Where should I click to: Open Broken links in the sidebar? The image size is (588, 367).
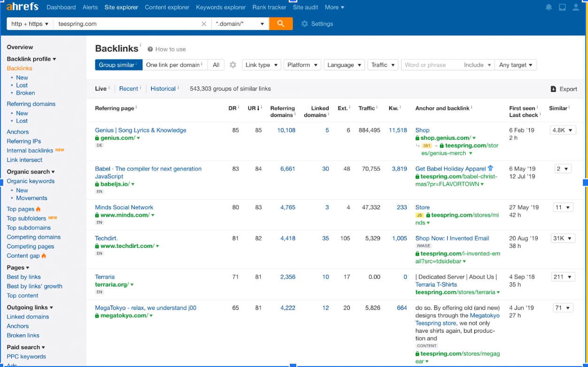click(23, 335)
